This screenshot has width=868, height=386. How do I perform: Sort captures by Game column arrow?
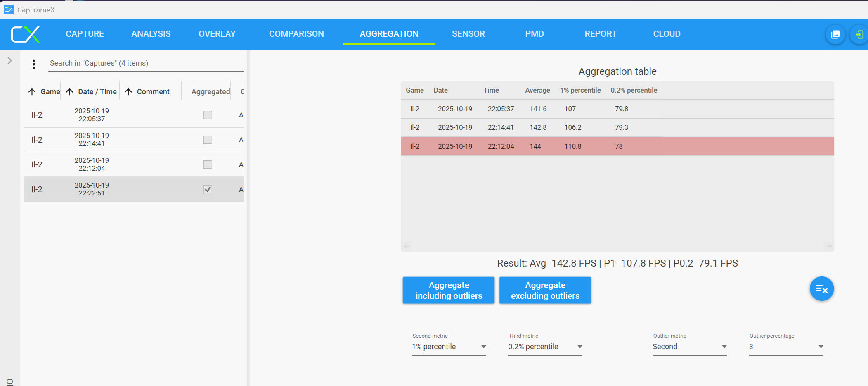(x=32, y=92)
